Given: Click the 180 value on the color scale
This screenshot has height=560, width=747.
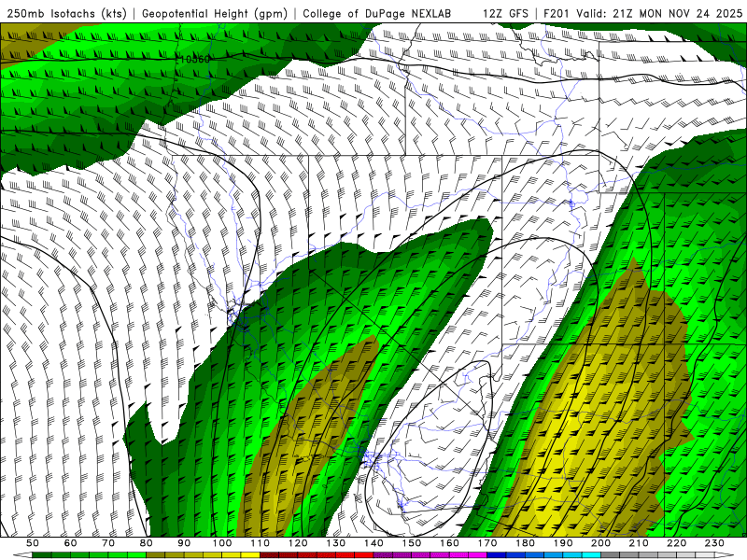Looking at the screenshot, I should click(x=525, y=543).
